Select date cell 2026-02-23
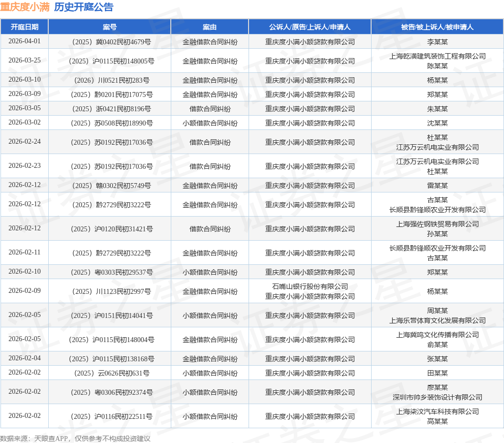The image size is (504, 443). coord(25,165)
